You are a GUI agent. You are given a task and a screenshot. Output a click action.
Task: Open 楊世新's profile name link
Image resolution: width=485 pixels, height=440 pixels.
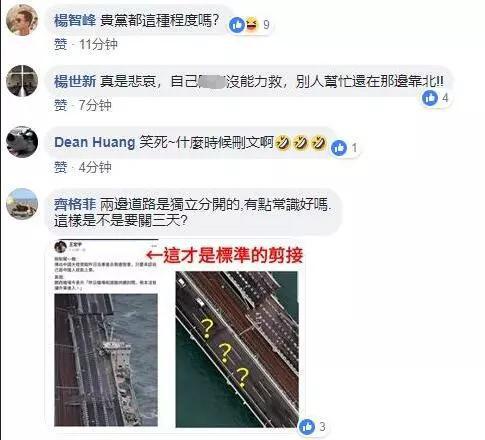point(75,81)
